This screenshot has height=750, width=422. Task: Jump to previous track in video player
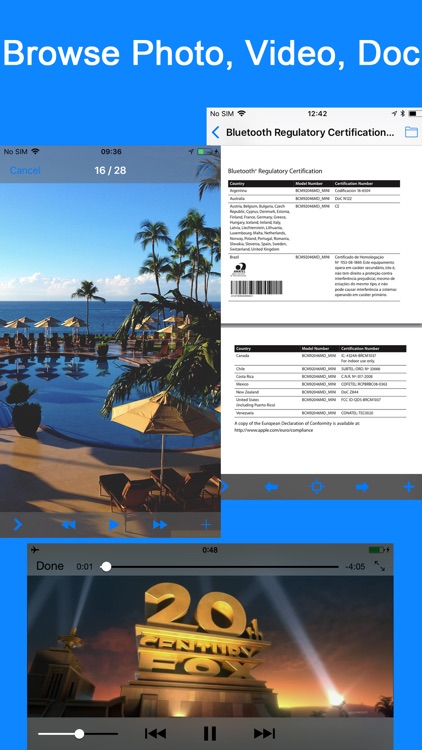[x=155, y=733]
